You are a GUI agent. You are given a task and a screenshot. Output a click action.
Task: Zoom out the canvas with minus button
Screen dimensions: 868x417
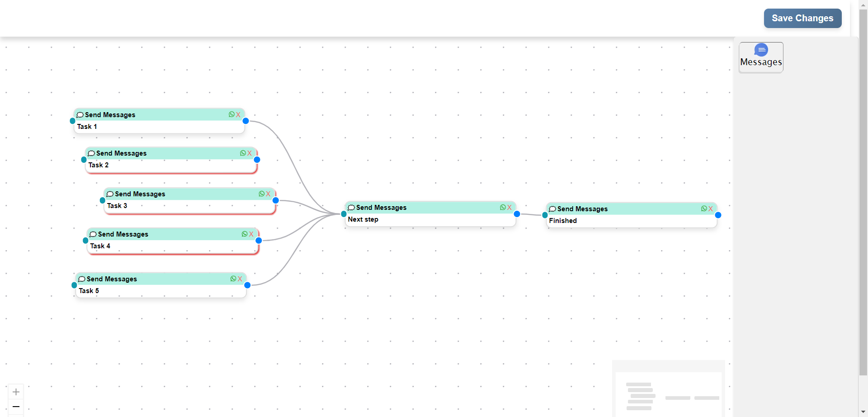pos(16,407)
